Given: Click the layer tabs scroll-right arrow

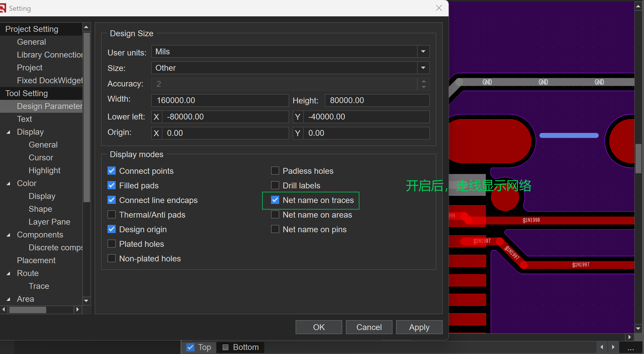Looking at the screenshot, I should click(613, 347).
